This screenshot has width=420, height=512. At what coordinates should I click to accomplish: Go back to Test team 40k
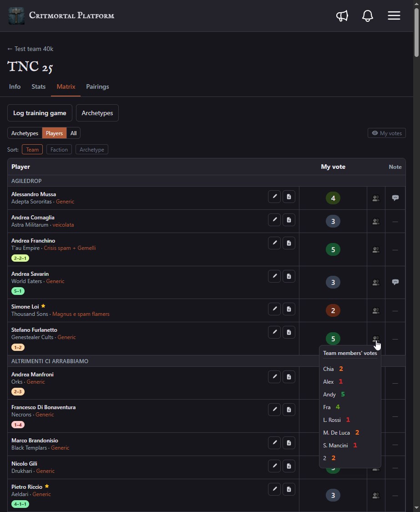coord(30,49)
